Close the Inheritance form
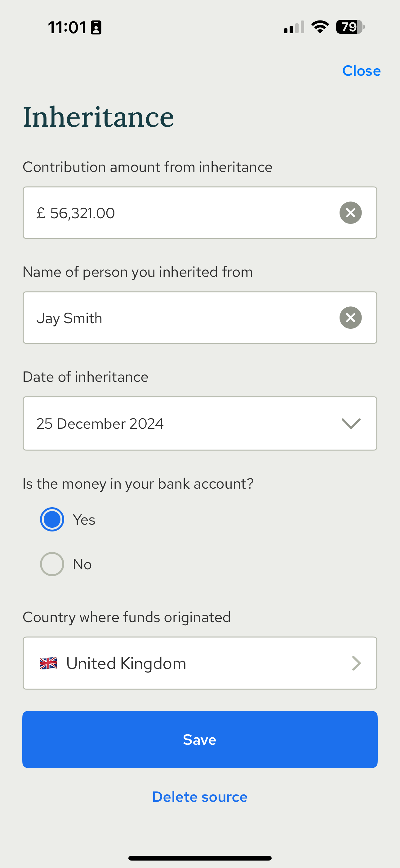 click(x=361, y=71)
